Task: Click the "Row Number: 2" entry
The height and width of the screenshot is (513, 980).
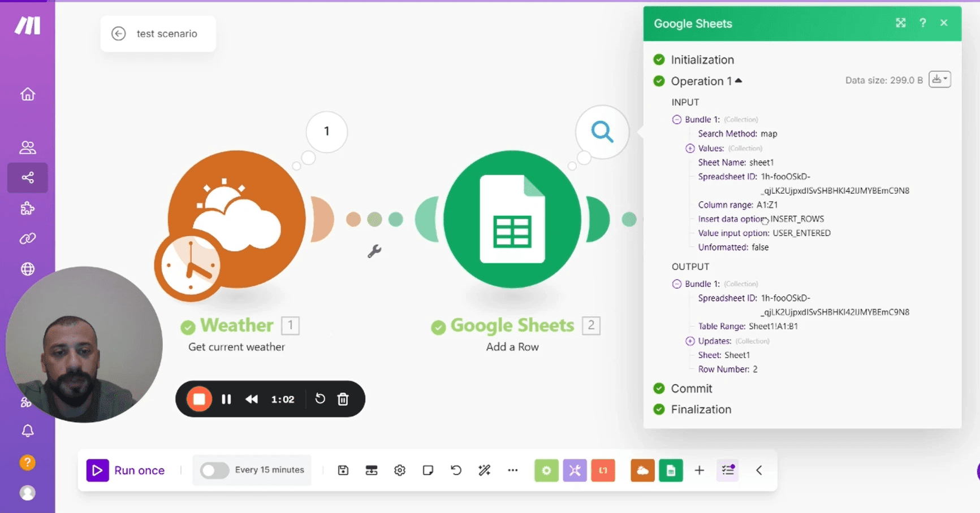Action: coord(728,369)
